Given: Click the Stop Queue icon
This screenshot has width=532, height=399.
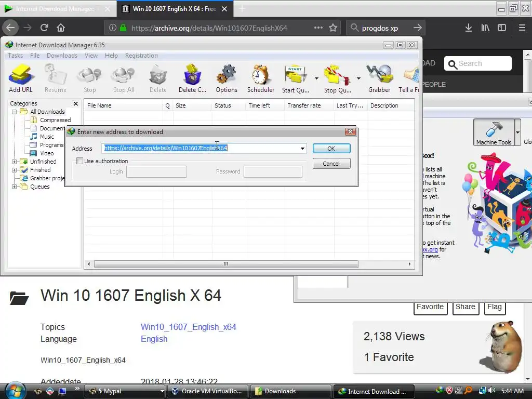Looking at the screenshot, I should 337,78.
